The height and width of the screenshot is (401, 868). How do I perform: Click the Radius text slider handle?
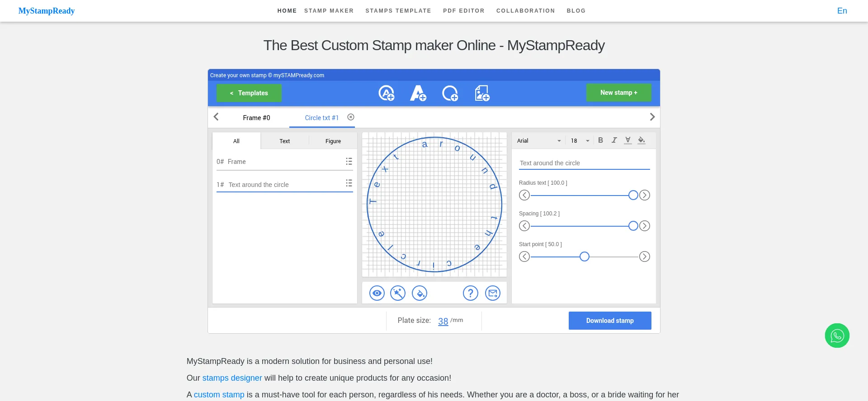tap(633, 195)
